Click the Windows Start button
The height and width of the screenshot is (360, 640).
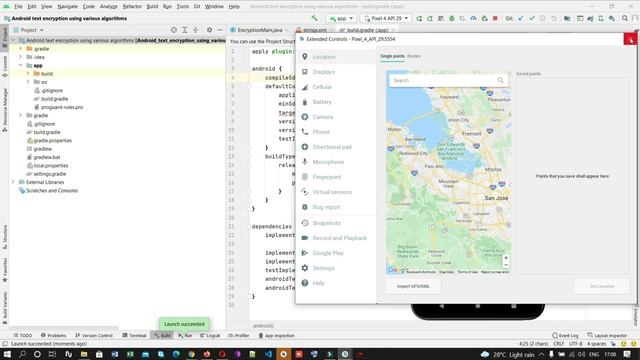(7, 354)
